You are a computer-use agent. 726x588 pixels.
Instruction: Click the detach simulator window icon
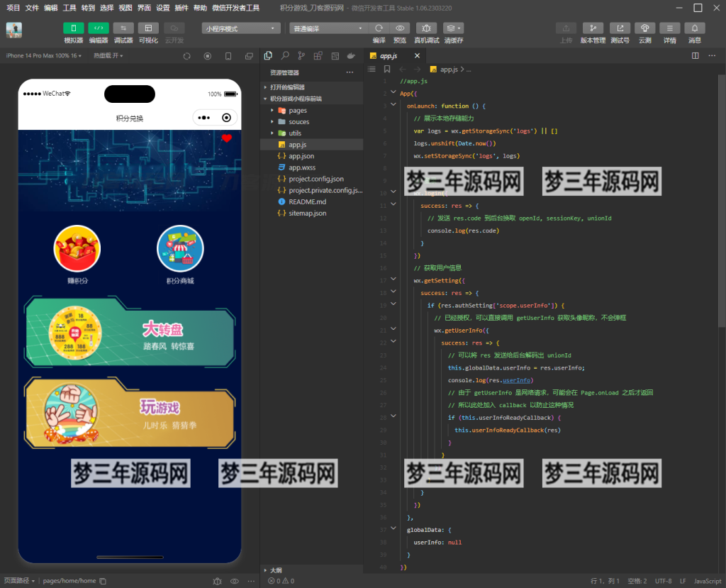click(249, 56)
